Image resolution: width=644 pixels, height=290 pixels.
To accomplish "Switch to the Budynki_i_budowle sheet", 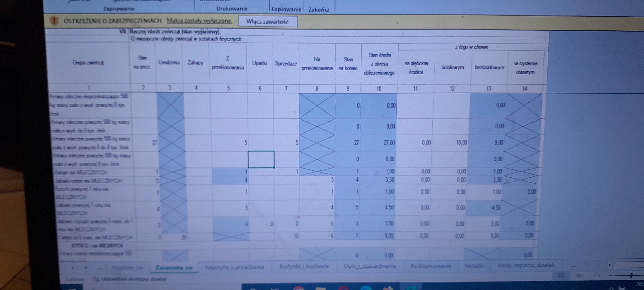I will click(304, 266).
